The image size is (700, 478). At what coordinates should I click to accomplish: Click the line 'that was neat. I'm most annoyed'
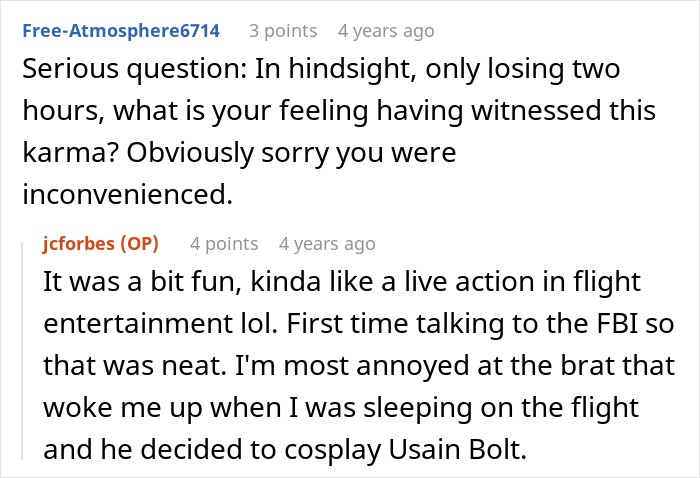click(358, 366)
